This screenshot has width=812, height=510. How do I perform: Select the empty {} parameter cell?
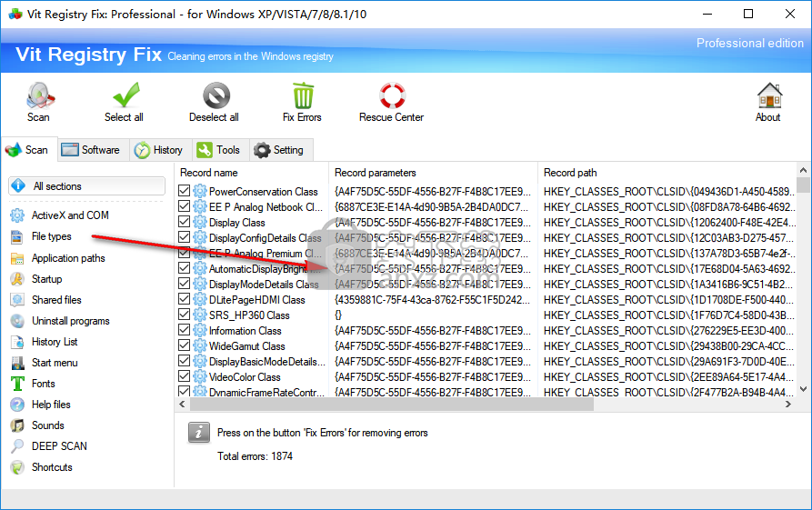338,315
